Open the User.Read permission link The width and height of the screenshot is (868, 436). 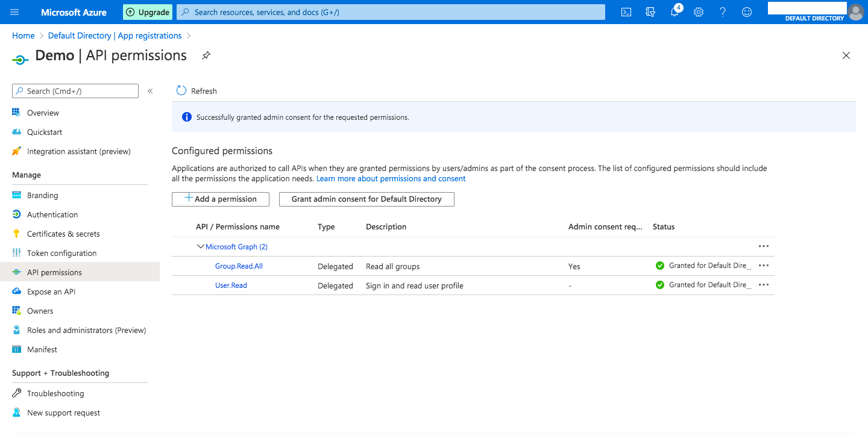click(x=231, y=285)
